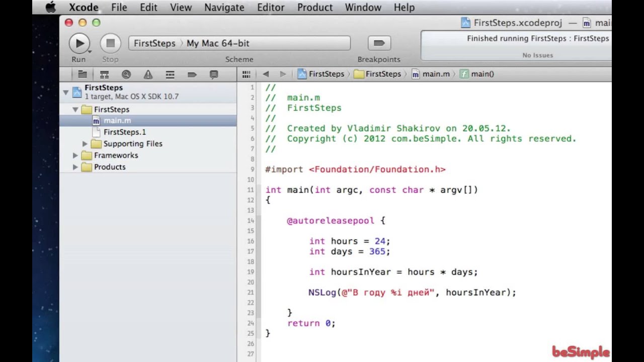Show the Project navigator folder icon
Image resolution: width=644 pixels, height=362 pixels.
coord(83,74)
